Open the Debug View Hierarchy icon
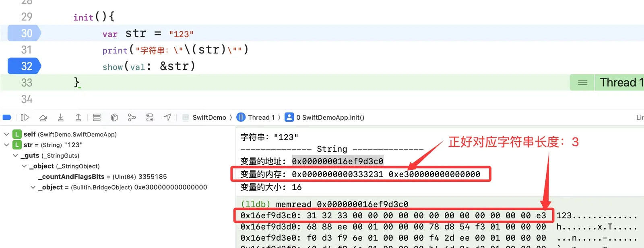The height and width of the screenshot is (248, 644). (114, 117)
